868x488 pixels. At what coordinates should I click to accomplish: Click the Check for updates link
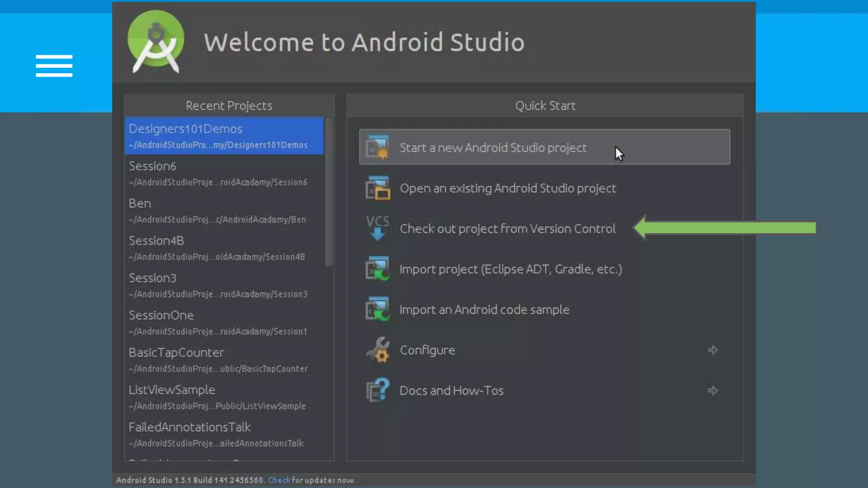coord(279,480)
